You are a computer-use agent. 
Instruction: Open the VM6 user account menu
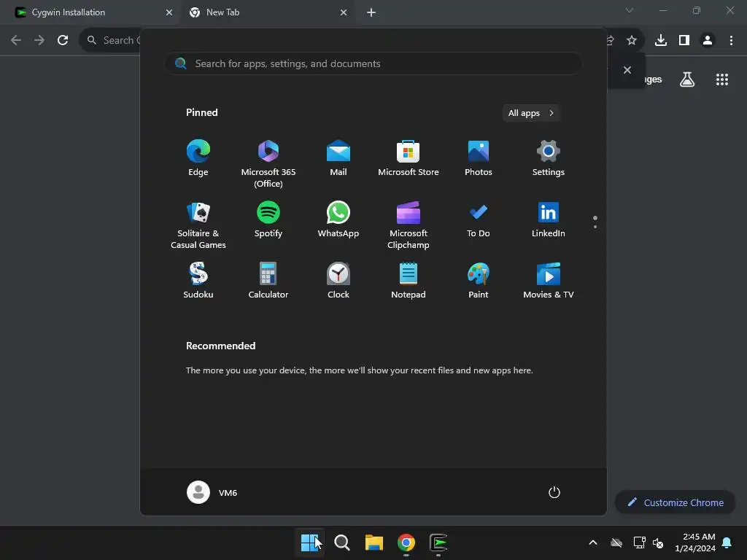click(212, 492)
